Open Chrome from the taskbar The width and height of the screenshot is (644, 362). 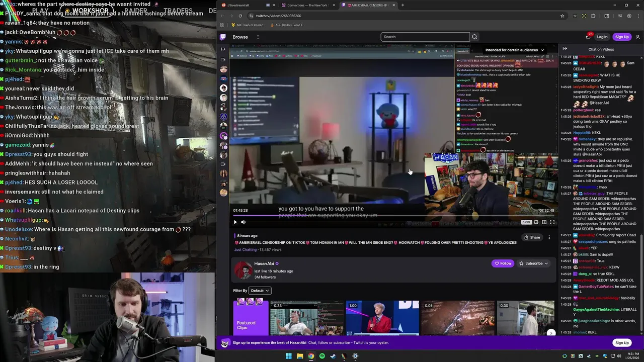[311, 356]
